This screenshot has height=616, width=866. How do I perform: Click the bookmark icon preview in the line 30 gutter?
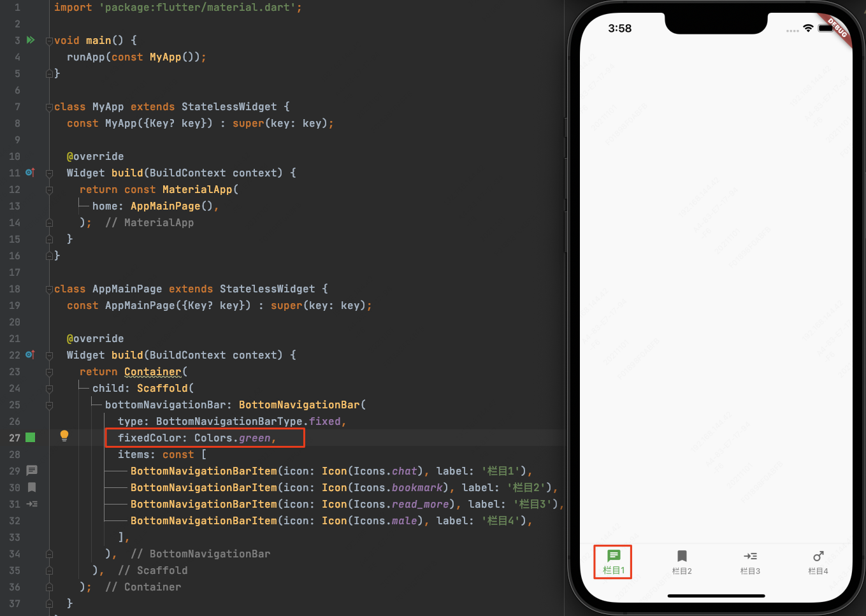pyautogui.click(x=32, y=487)
